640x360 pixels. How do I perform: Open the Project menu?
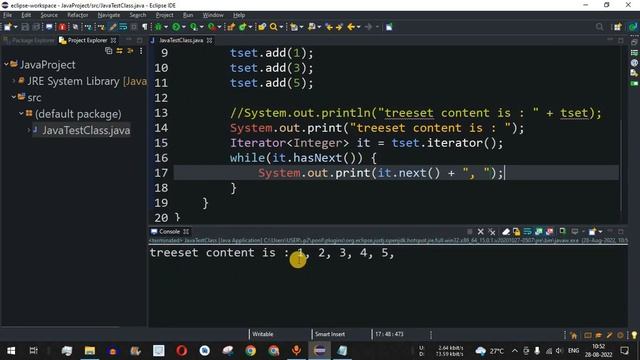click(164, 15)
